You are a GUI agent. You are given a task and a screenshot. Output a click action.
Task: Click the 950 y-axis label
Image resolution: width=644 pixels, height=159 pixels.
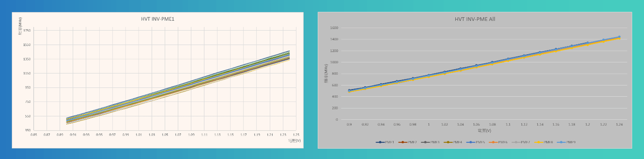[x=28, y=88]
